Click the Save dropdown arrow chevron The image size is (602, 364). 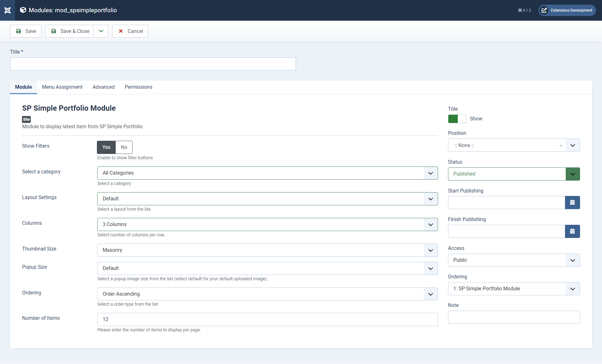click(x=101, y=31)
